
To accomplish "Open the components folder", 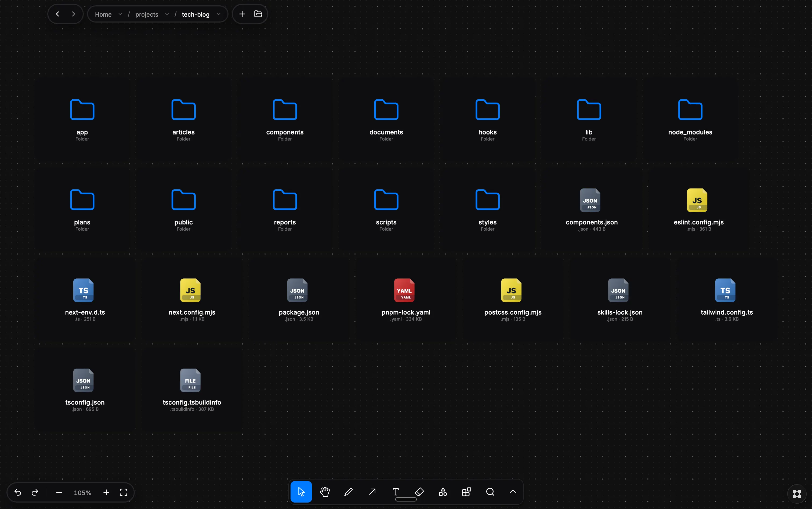I will pyautogui.click(x=285, y=120).
